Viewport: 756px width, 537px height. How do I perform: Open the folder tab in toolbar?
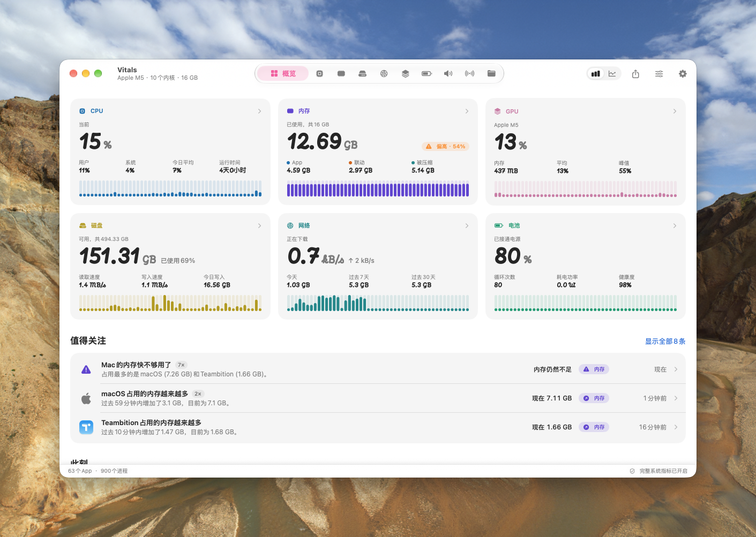[x=491, y=73]
